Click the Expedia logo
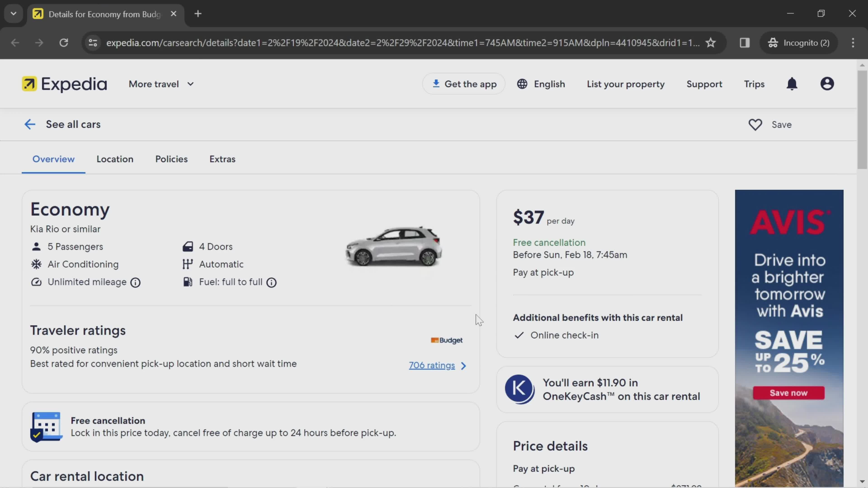The image size is (868, 488). pyautogui.click(x=64, y=84)
